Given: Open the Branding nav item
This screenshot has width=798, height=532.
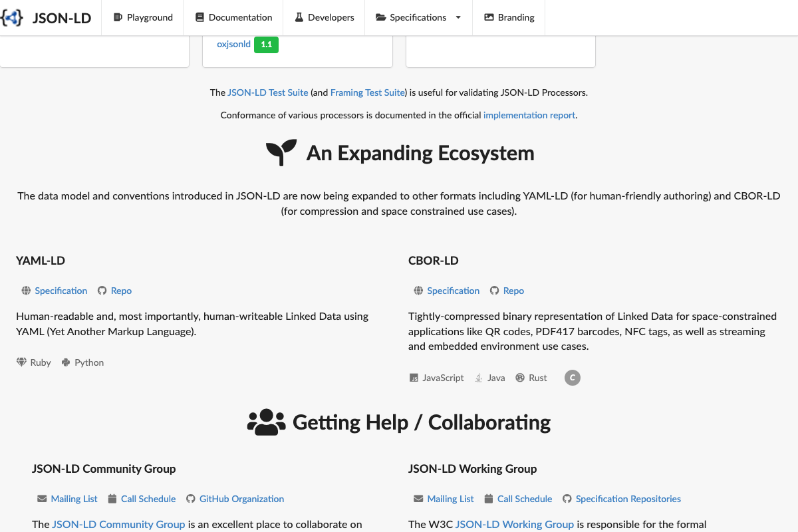Looking at the screenshot, I should 509,17.
